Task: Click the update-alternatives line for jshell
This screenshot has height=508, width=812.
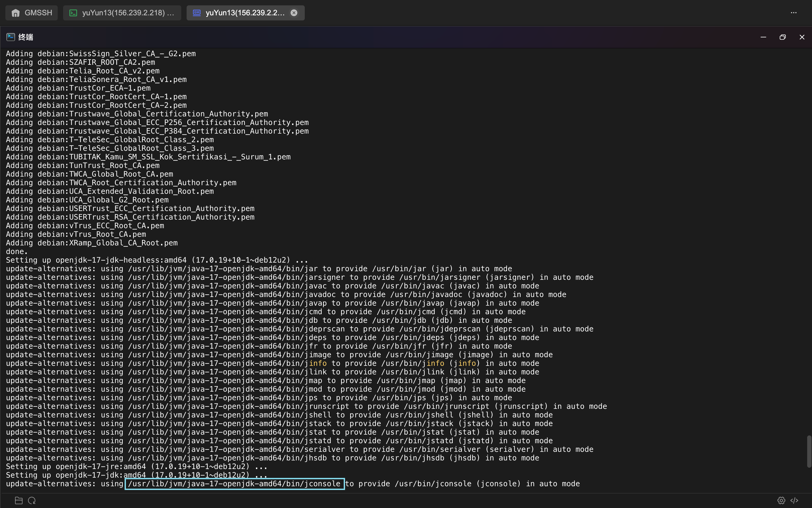Action: (279, 415)
